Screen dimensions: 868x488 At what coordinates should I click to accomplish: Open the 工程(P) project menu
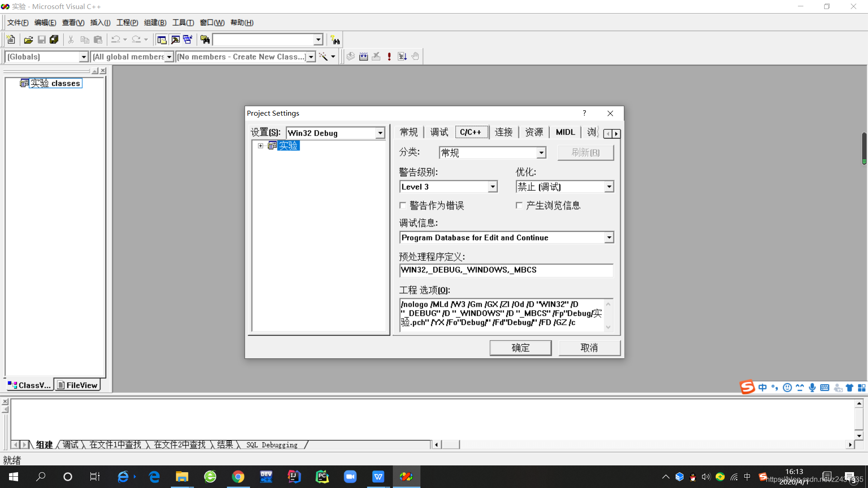127,23
